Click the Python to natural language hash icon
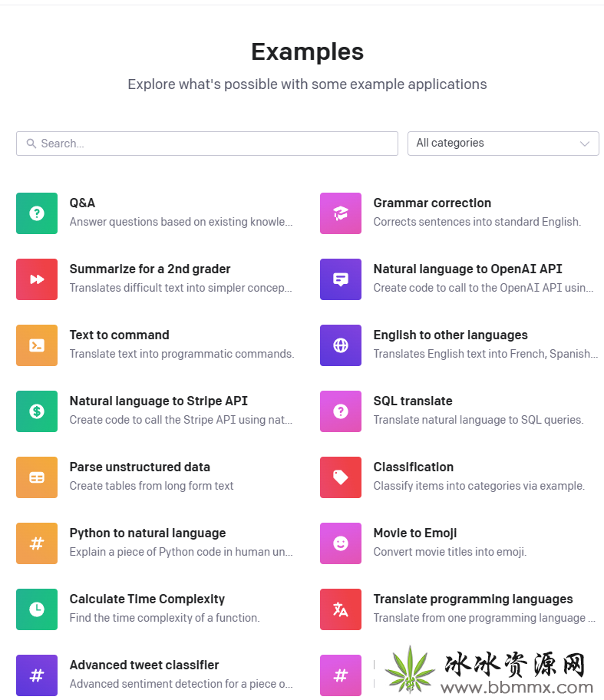 pos(37,543)
